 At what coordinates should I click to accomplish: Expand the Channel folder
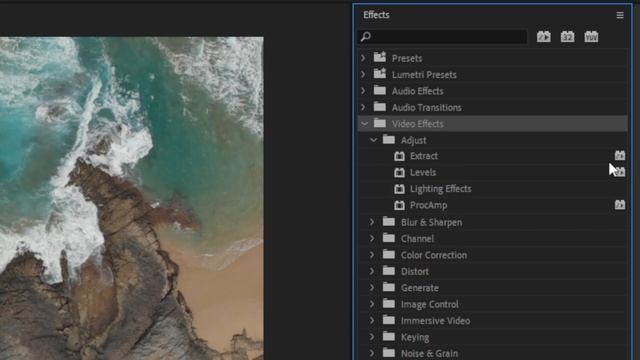(372, 238)
